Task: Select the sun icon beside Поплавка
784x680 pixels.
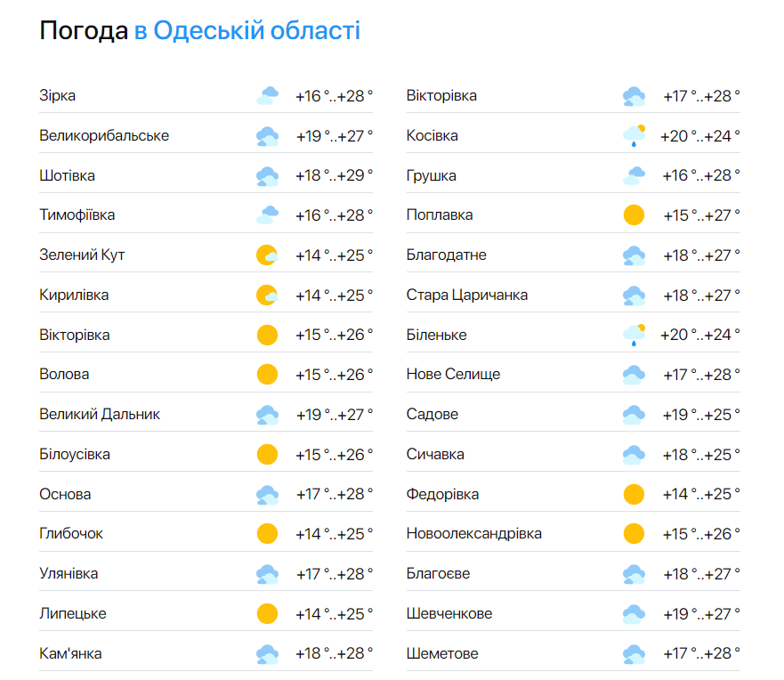Action: (x=633, y=215)
